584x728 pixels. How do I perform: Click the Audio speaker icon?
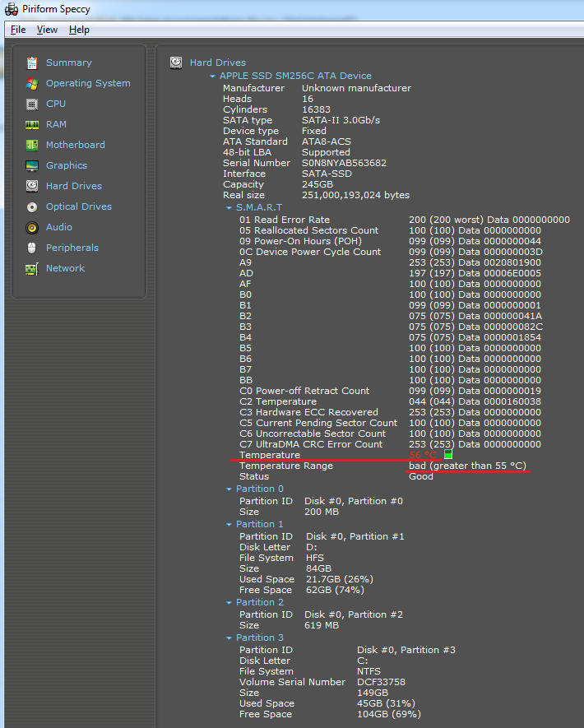click(31, 228)
